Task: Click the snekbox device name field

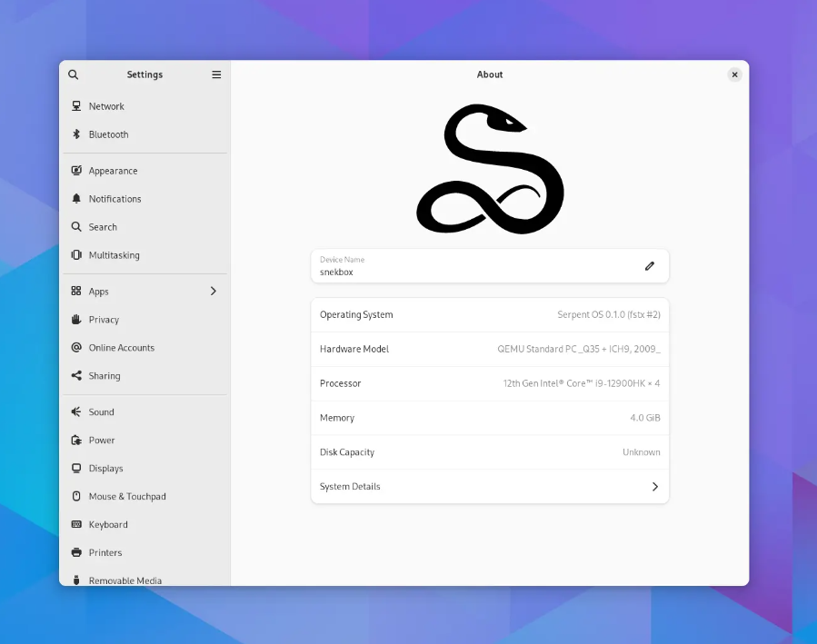Action: pos(490,266)
